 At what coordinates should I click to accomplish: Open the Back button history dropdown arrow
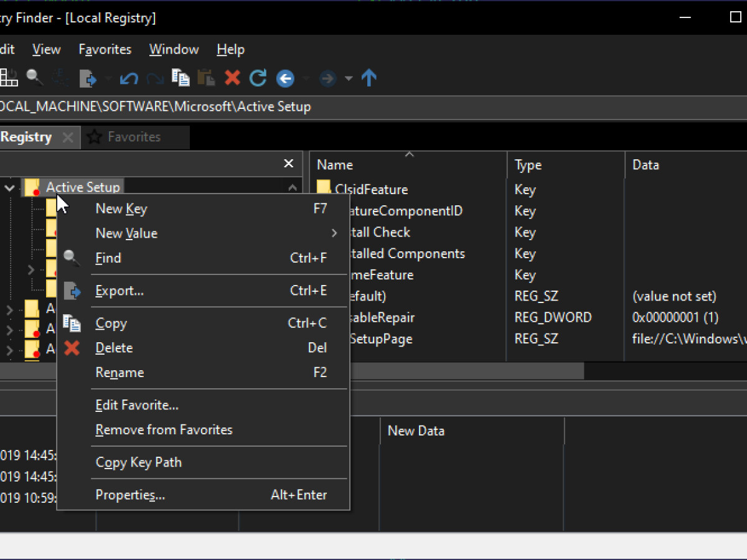click(x=306, y=80)
